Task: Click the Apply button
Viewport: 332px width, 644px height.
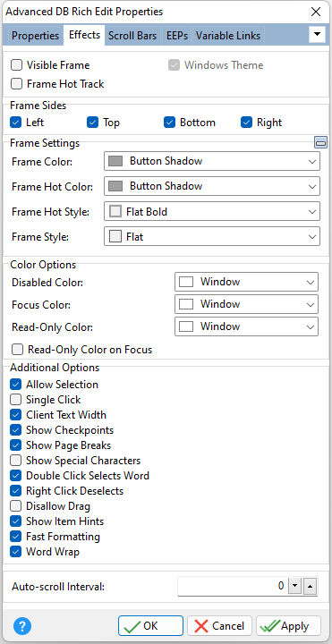Action: pos(288,626)
